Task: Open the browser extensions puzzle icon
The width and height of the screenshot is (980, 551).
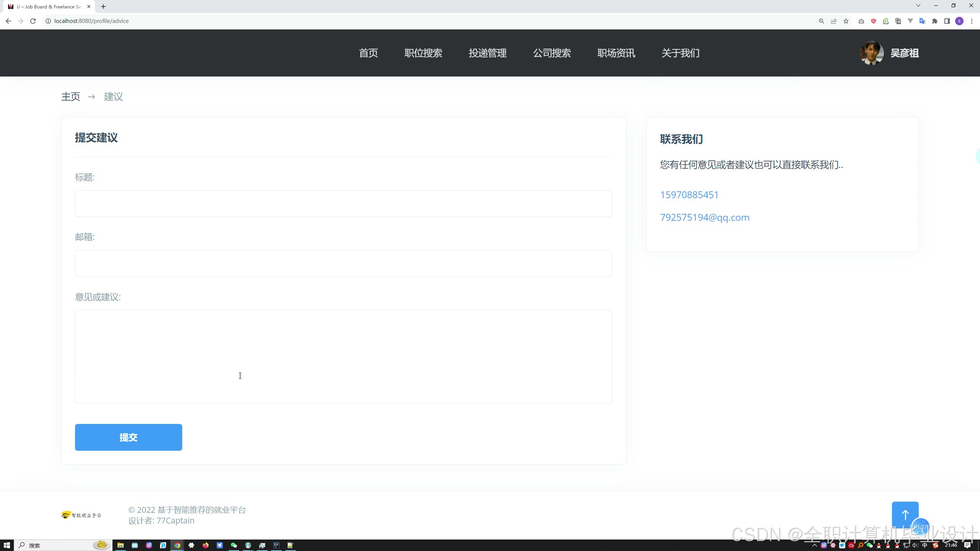Action: 935,21
